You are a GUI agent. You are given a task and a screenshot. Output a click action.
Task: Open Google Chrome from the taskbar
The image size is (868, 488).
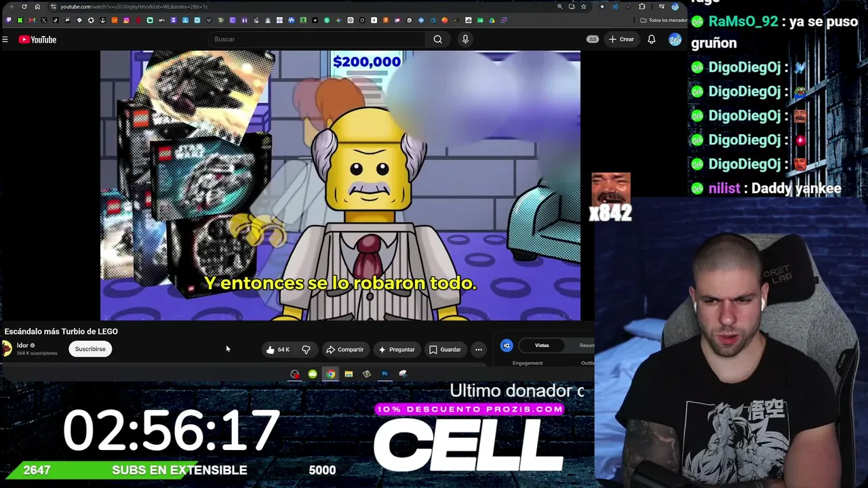pyautogui.click(x=330, y=373)
